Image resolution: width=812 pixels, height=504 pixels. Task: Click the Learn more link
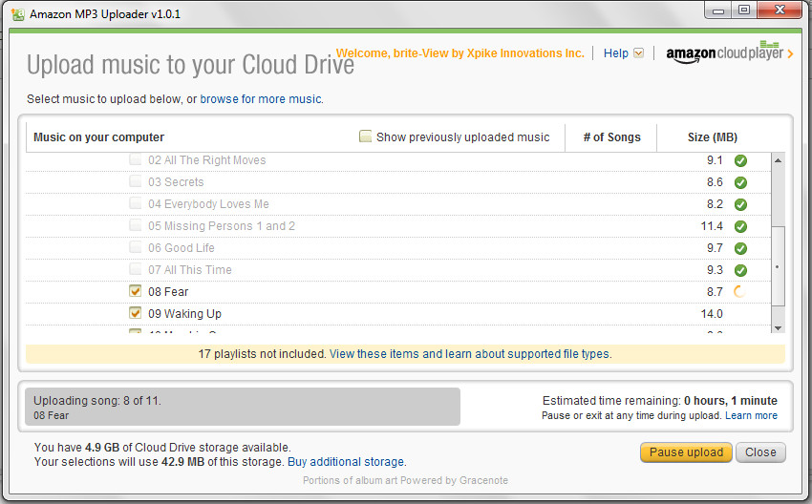(751, 415)
